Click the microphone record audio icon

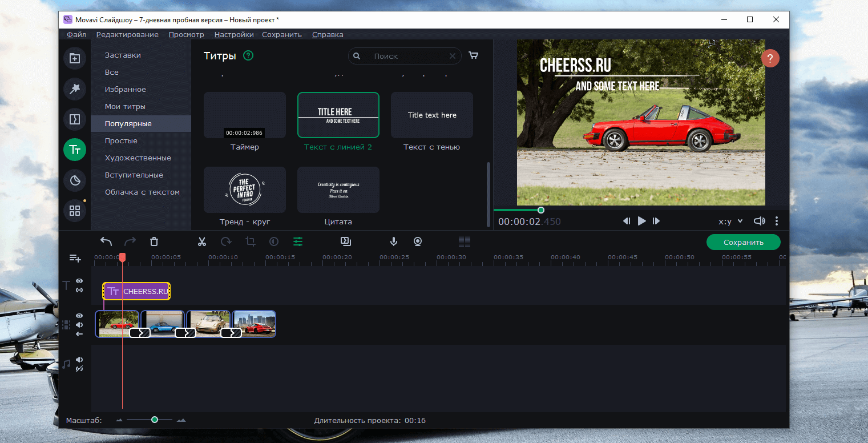[393, 241]
